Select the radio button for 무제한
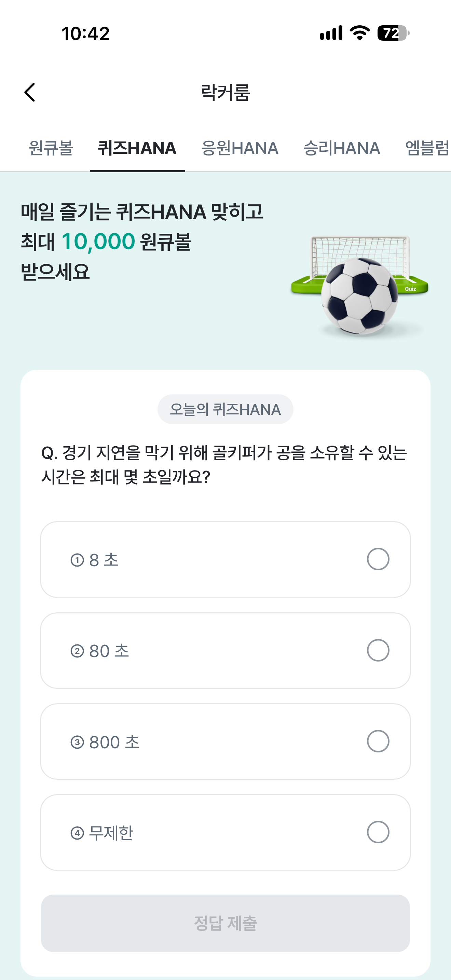The width and height of the screenshot is (451, 980). click(378, 832)
